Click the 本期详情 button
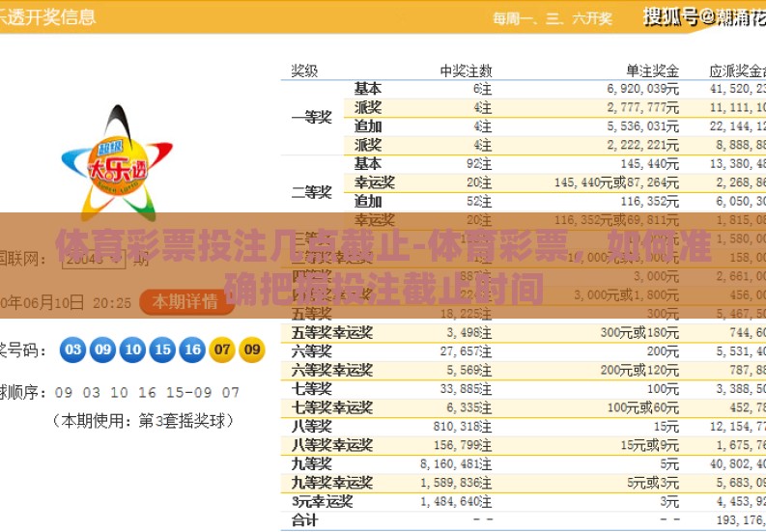Screen dimensions: 766x532 point(185,302)
